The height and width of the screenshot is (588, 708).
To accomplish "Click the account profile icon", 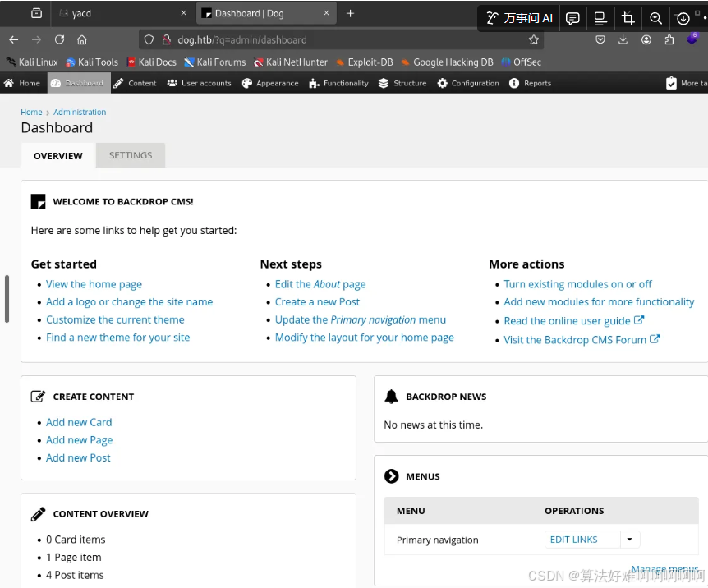I will 646,39.
